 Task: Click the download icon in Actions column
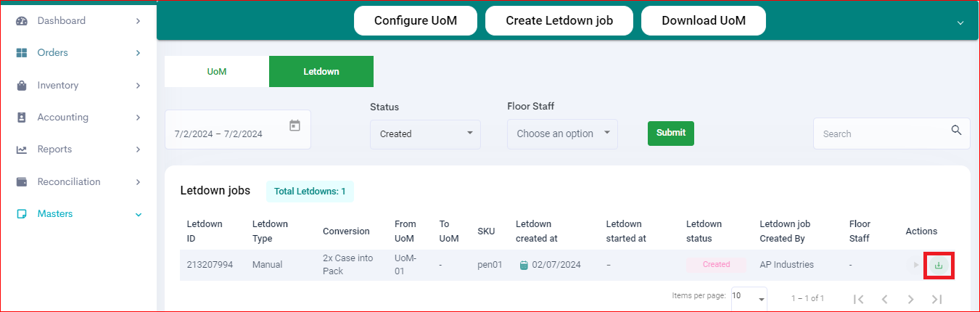[938, 266]
